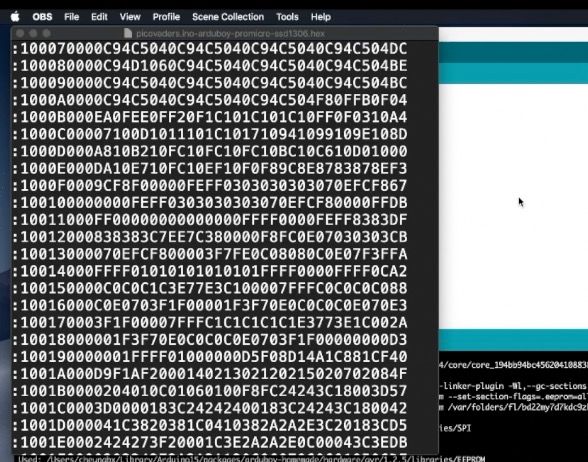Click hex line starting :1000D000
Image resolution: width=588 pixels, height=462 pixels.
pyautogui.click(x=210, y=152)
